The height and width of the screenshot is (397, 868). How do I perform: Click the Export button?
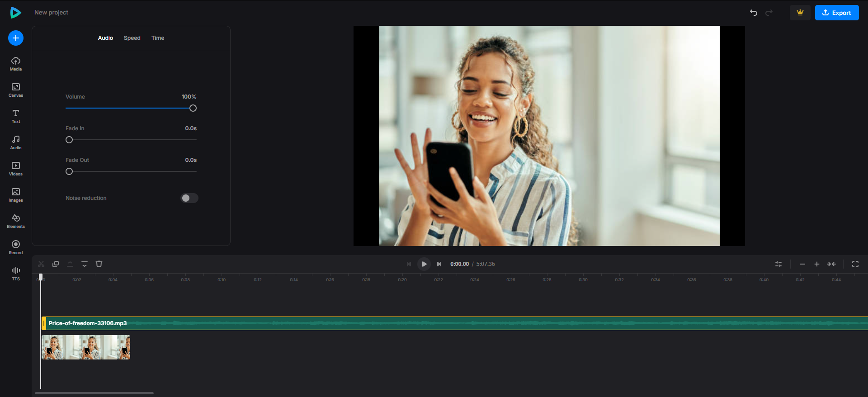pyautogui.click(x=837, y=13)
